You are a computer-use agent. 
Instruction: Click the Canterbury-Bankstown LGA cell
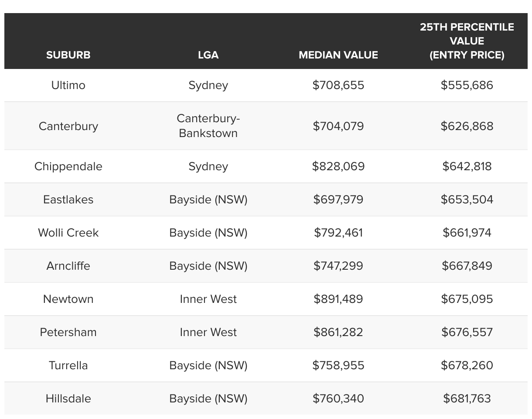click(208, 126)
